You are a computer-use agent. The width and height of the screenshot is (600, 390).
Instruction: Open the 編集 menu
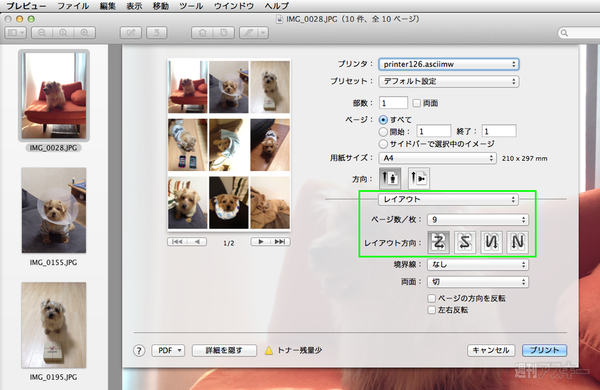pyautogui.click(x=108, y=6)
